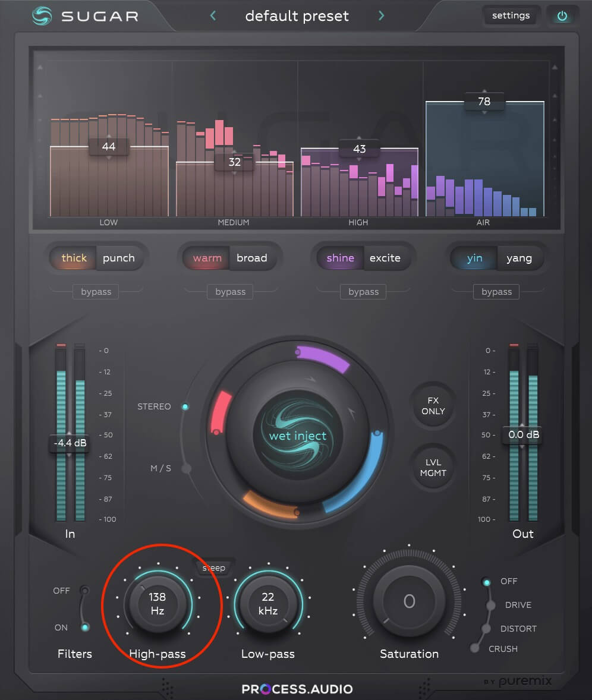The width and height of the screenshot is (592, 700).
Task: Select yang mode for AIR band
Action: [x=519, y=258]
